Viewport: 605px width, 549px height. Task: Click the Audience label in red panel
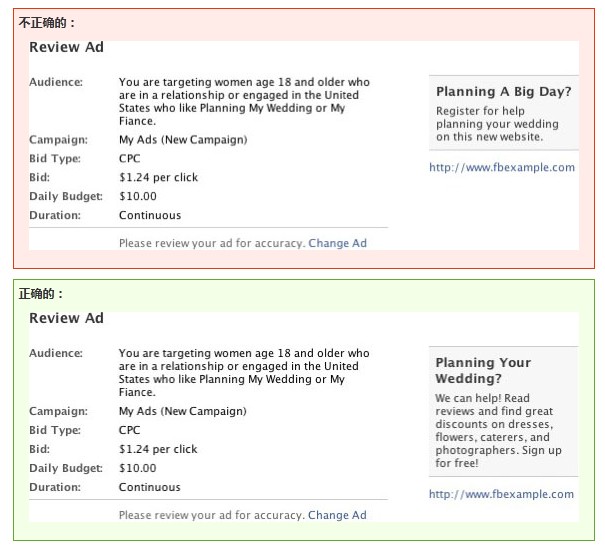coord(56,82)
